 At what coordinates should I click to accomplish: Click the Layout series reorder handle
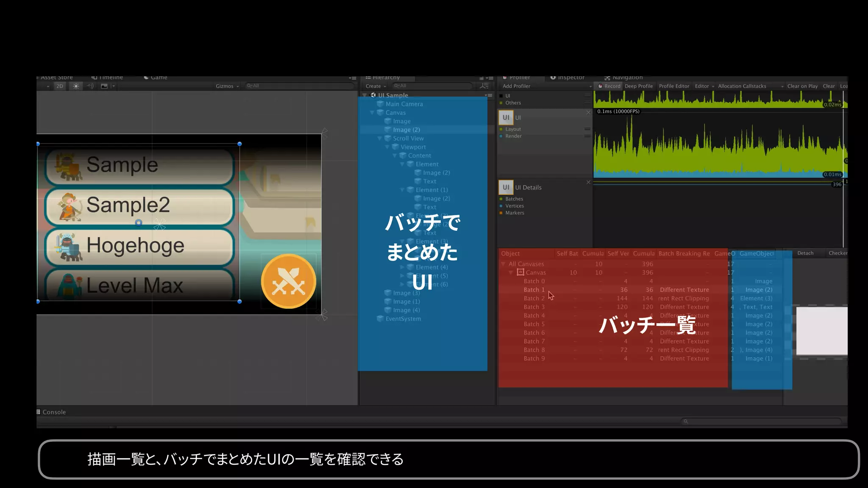pos(587,129)
